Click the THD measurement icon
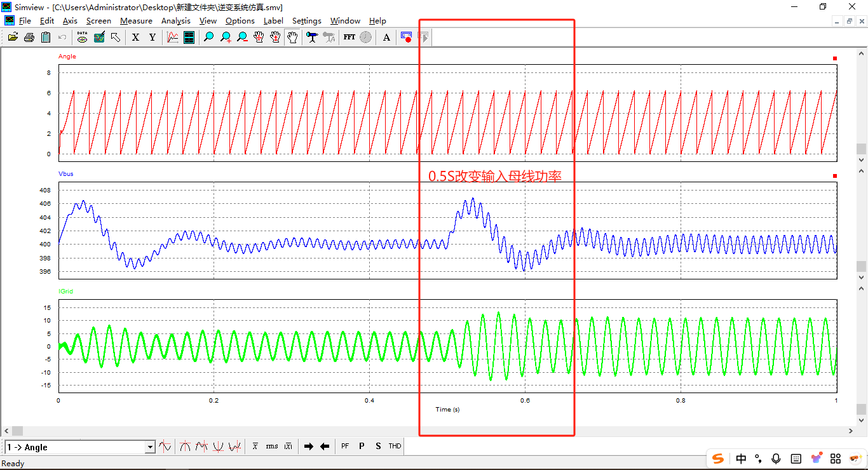 [x=395, y=446]
